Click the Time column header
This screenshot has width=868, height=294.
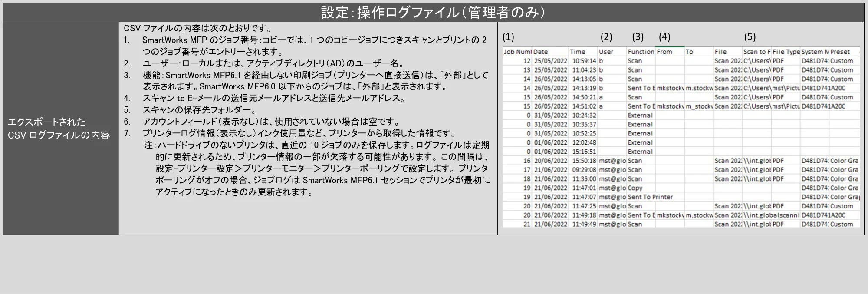tap(583, 52)
